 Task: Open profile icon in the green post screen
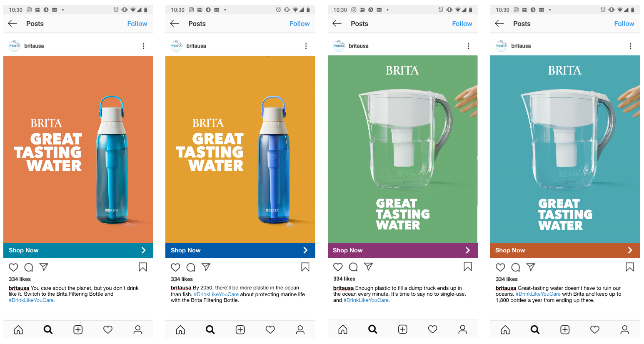click(462, 329)
